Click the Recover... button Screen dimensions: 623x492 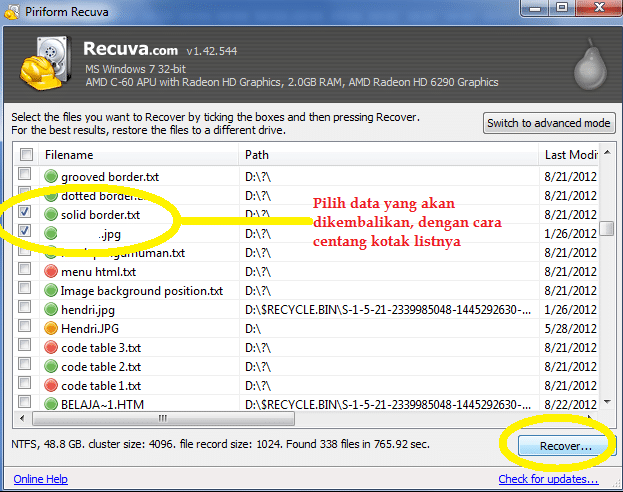tap(565, 446)
